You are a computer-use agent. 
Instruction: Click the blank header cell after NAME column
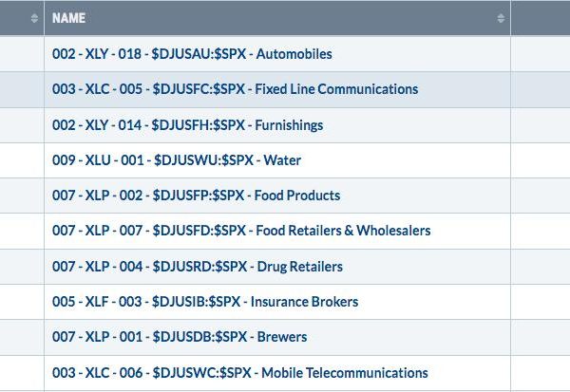(x=541, y=18)
